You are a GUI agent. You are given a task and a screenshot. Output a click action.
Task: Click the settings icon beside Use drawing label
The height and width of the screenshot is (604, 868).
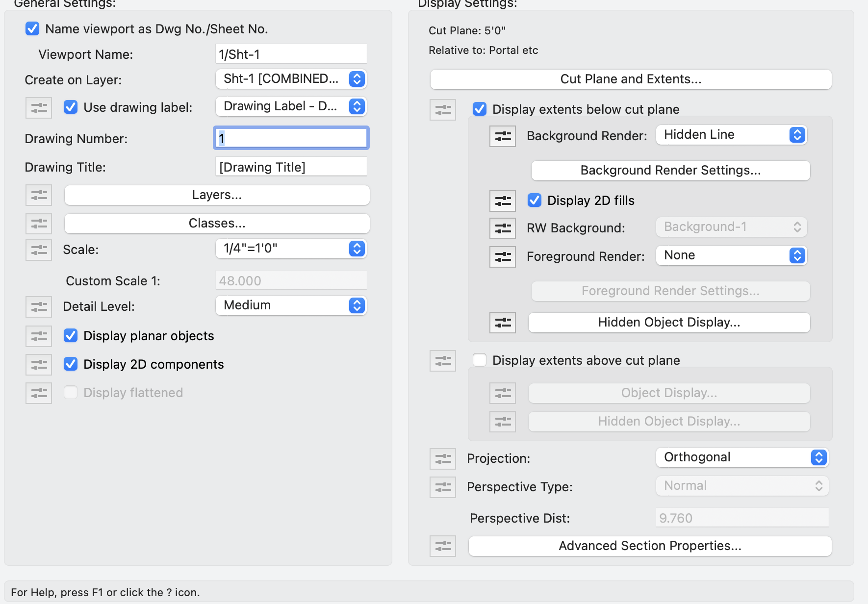tap(39, 107)
